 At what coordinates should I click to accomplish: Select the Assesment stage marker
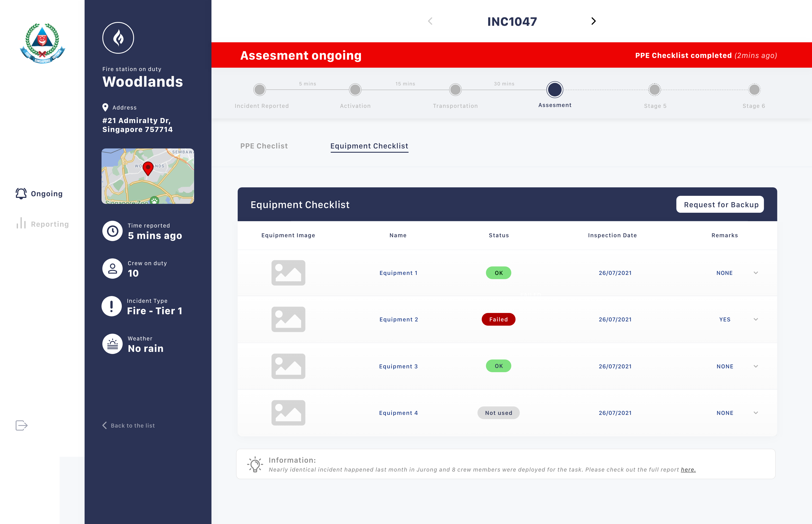[x=555, y=90]
